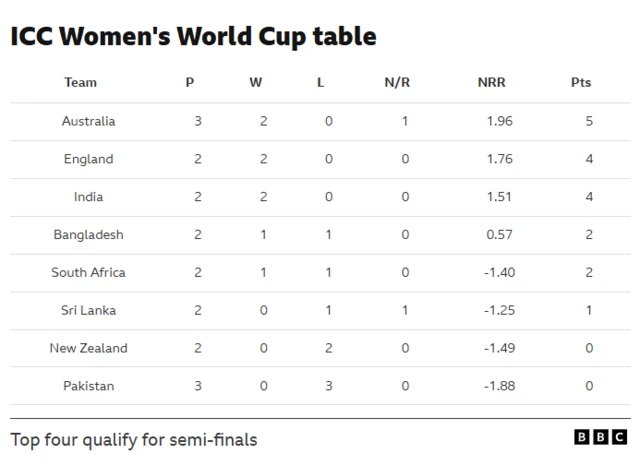Click the England team name
Viewport: 640px width, 466px height.
89,159
